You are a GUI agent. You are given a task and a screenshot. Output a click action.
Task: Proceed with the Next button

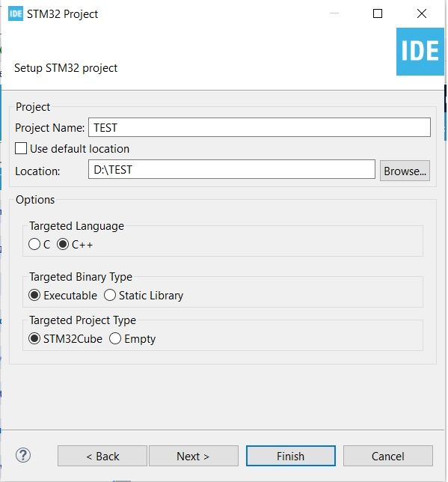[x=194, y=456]
